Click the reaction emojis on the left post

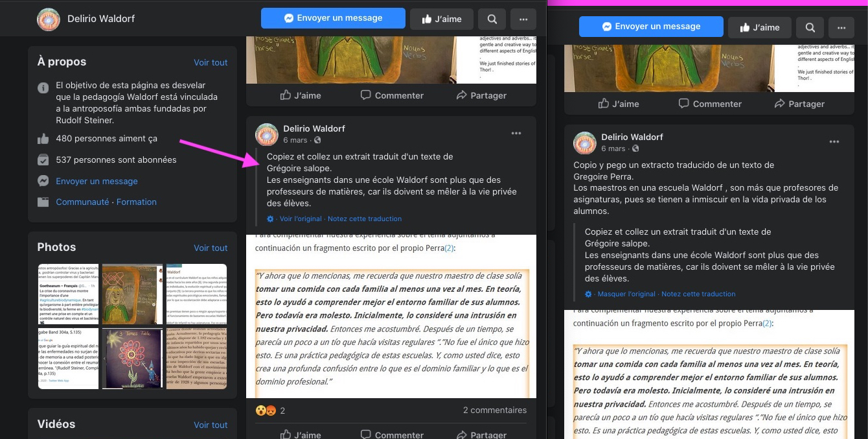pyautogui.click(x=266, y=410)
